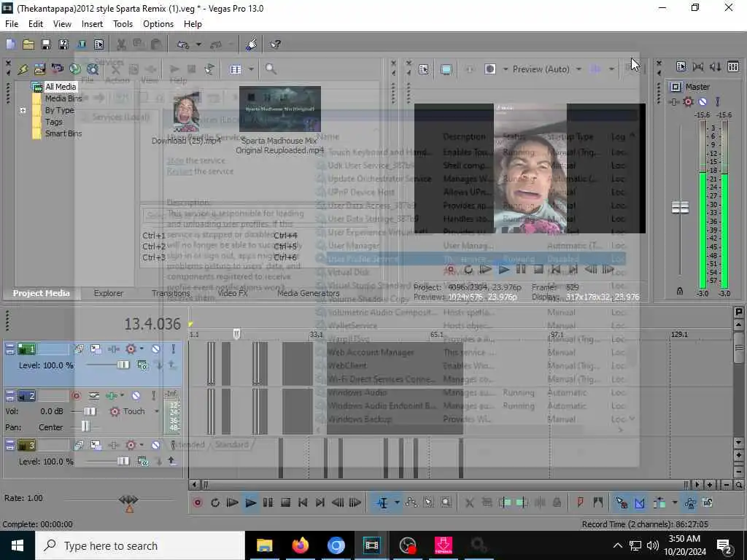This screenshot has width=747, height=560.
Task: Open the Help menu in Vegas Pro
Action: (193, 24)
